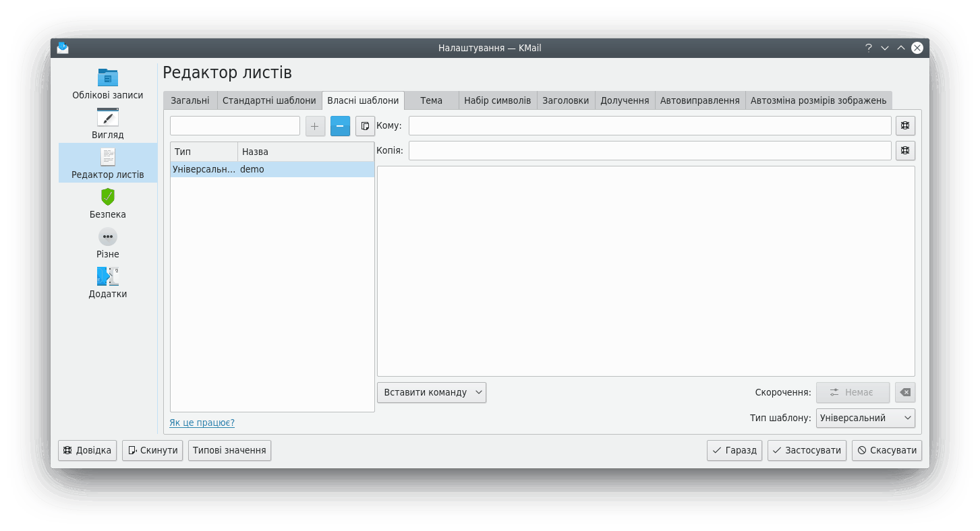Select the Безпека shield icon
Screen dimensions: 980x531
(107, 197)
